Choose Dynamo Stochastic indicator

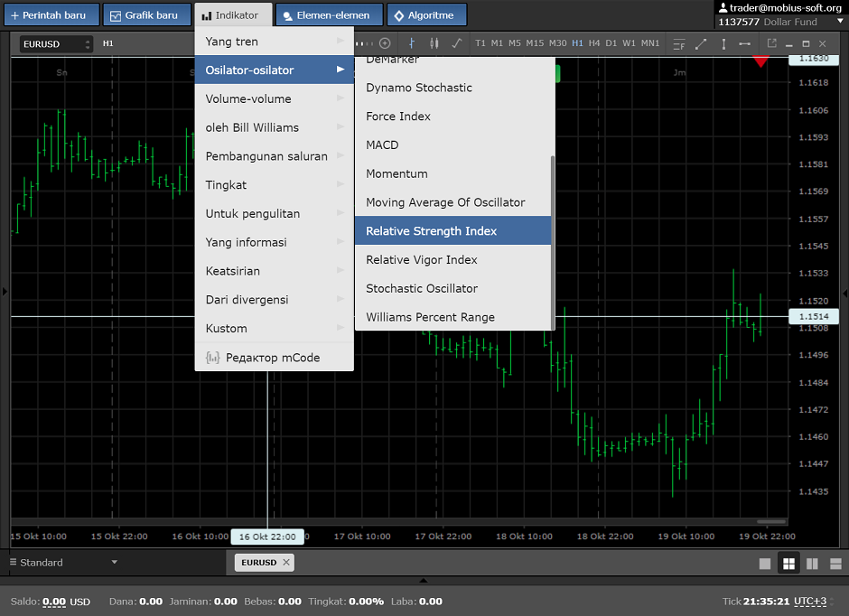coord(452,87)
